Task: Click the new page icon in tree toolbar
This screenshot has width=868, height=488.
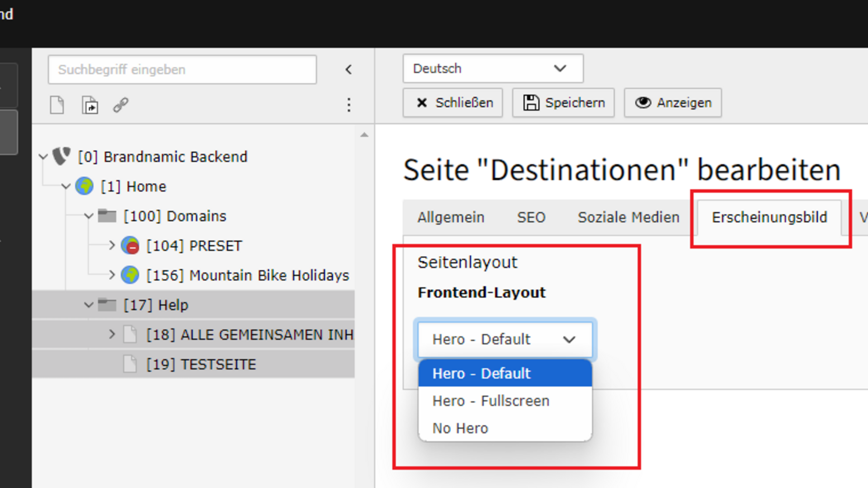Action: point(57,105)
